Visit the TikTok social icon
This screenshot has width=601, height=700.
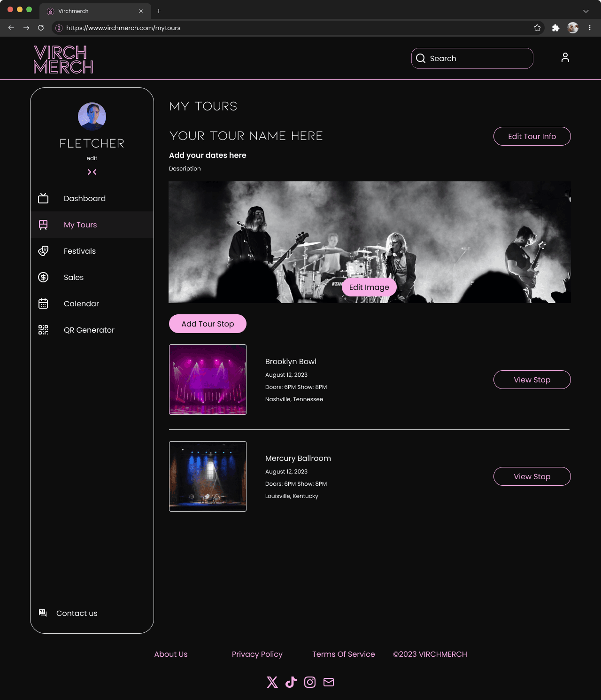pos(291,682)
